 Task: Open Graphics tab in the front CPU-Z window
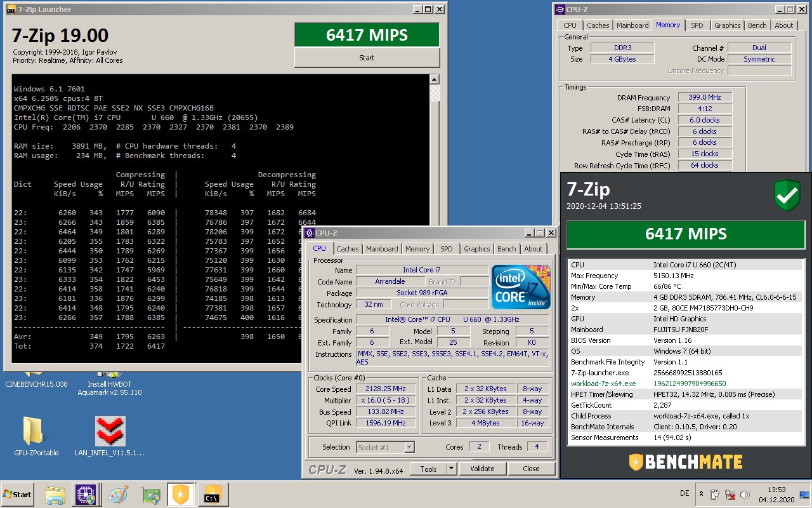[x=476, y=249]
